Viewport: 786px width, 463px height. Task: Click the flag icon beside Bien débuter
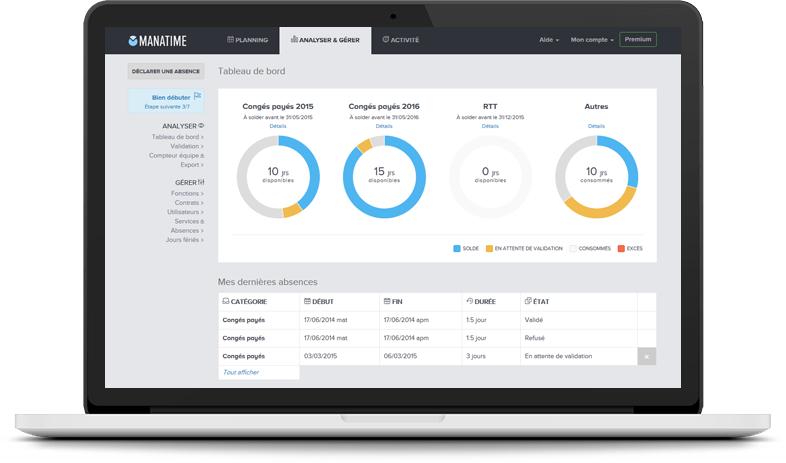tap(198, 96)
